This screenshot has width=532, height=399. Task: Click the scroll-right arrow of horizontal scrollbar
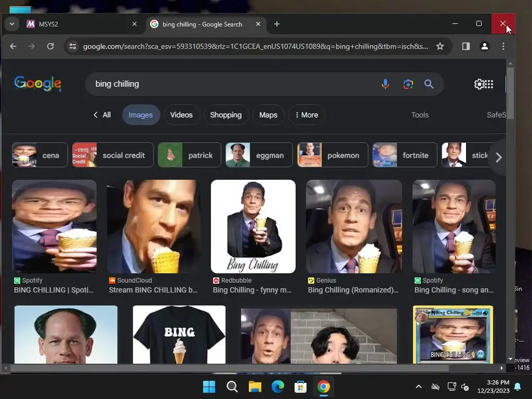tap(501, 368)
